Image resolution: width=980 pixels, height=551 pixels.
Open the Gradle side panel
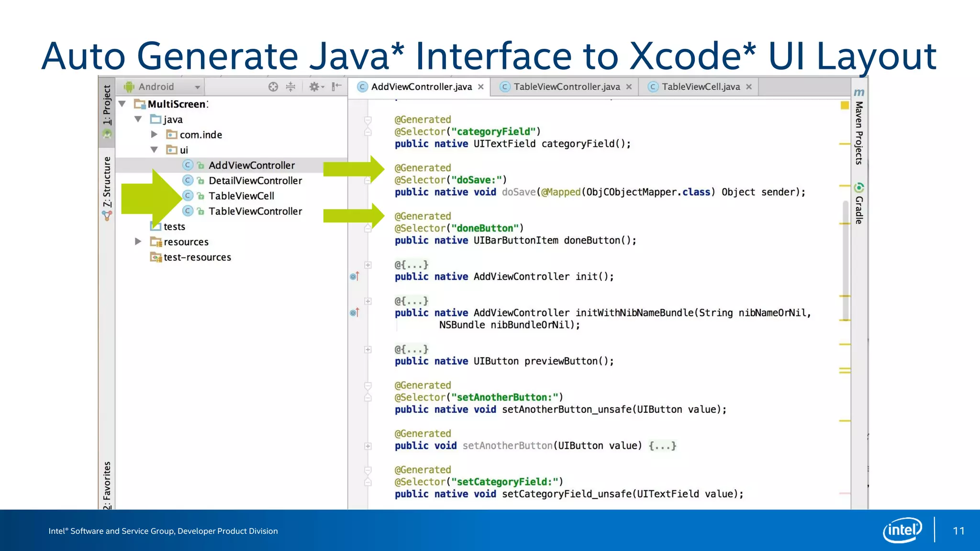859,204
